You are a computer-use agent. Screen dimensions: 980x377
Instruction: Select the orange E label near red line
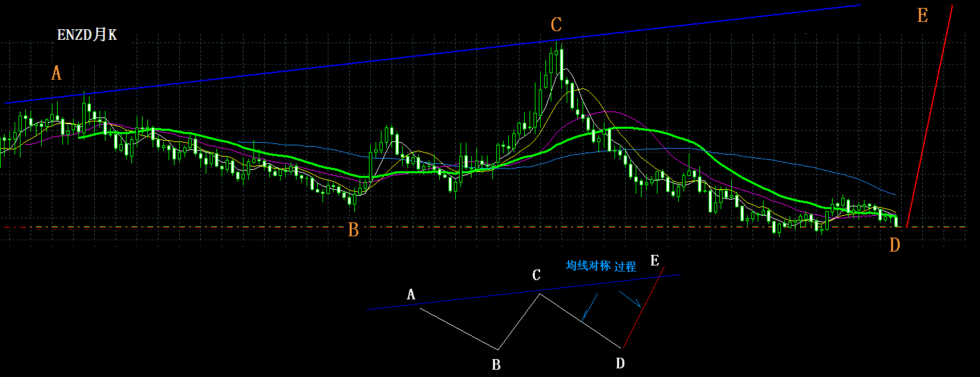point(922,15)
